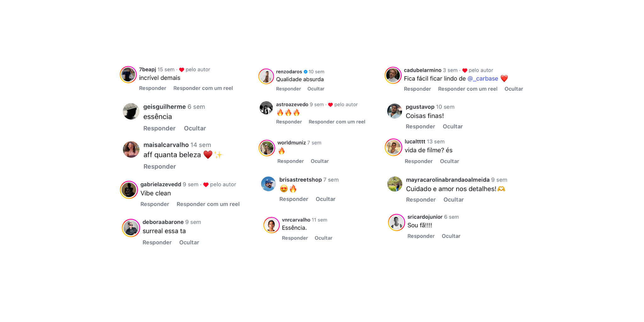Open the @_carbase mention link
This screenshot has width=644, height=322.
483,79
